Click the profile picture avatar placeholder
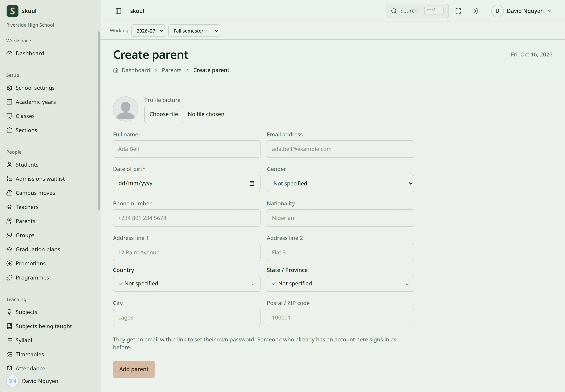The image size is (565, 392). [x=125, y=109]
